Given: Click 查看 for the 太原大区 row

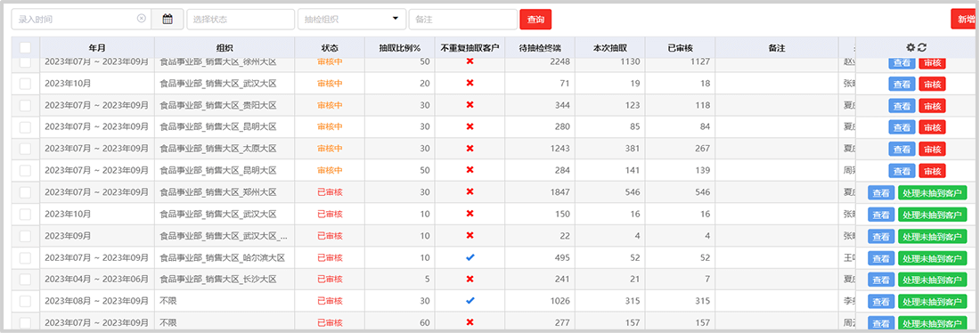Looking at the screenshot, I should point(902,150).
